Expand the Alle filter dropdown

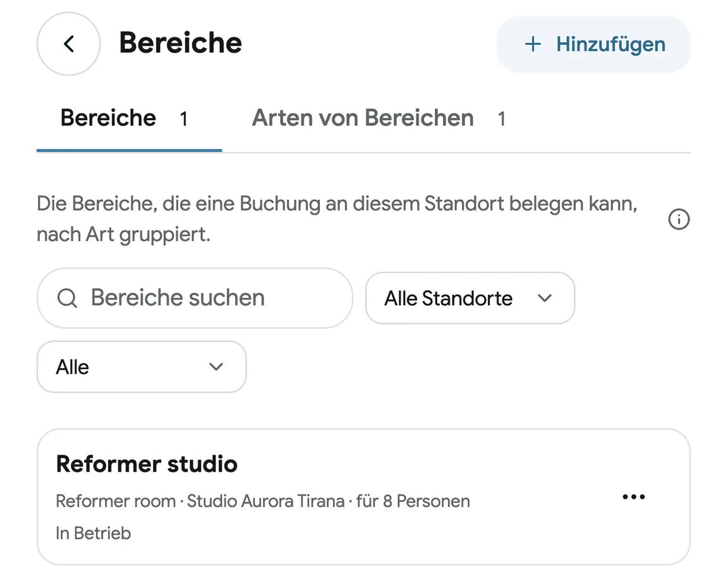[x=142, y=367]
